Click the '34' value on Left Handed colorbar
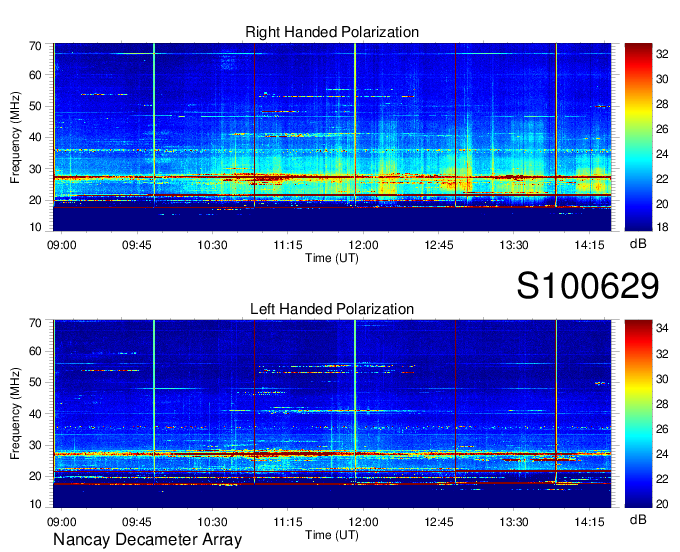The height and width of the screenshot is (552, 680). [662, 328]
